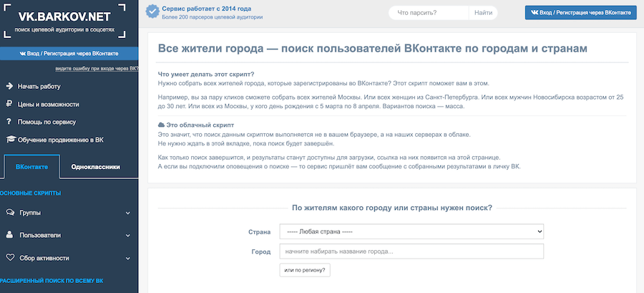The width and height of the screenshot is (644, 293).
Task: Click the blue verified checkmark badge icon
Action: [x=152, y=11]
